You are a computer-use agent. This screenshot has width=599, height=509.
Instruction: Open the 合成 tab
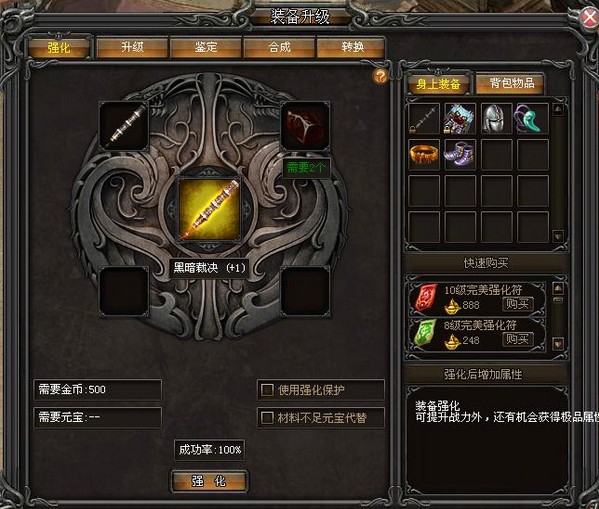(279, 47)
